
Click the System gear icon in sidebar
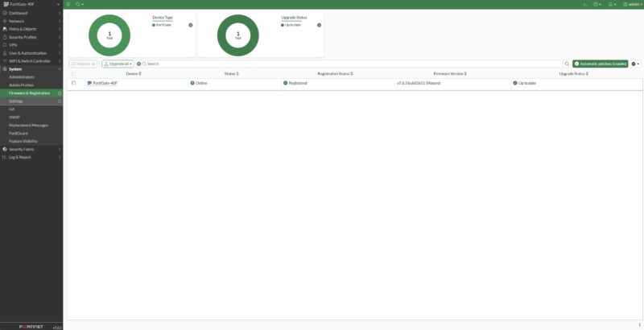click(5, 69)
